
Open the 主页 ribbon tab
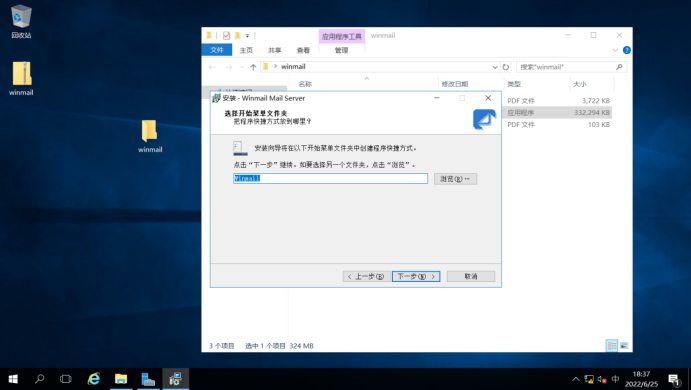tap(246, 50)
